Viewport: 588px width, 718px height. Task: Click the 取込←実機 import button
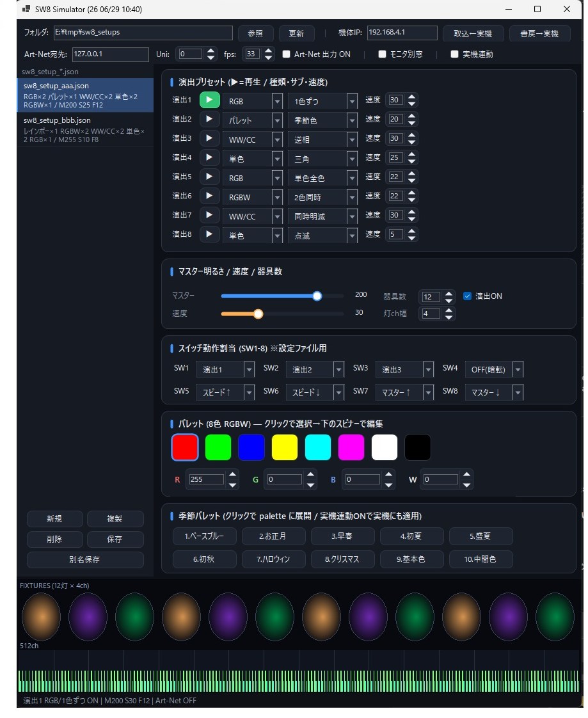[x=473, y=33]
